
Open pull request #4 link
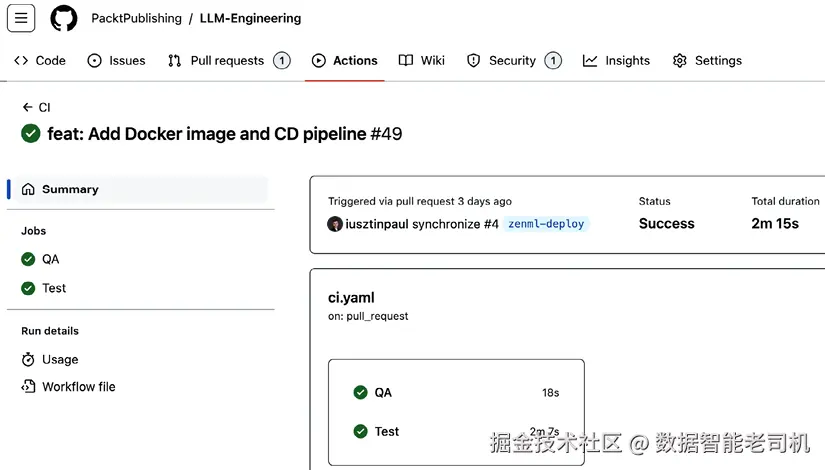pyautogui.click(x=490, y=224)
